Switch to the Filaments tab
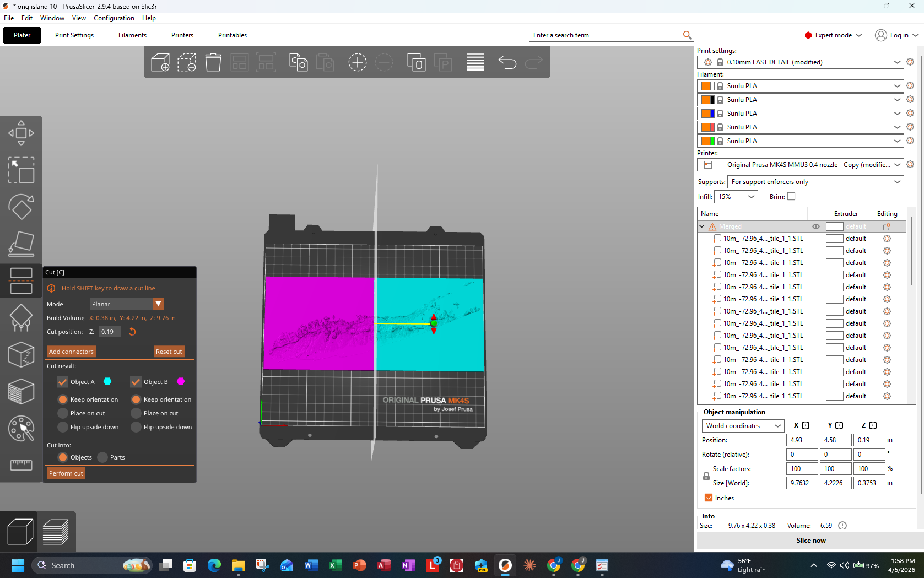924x578 pixels. point(132,35)
